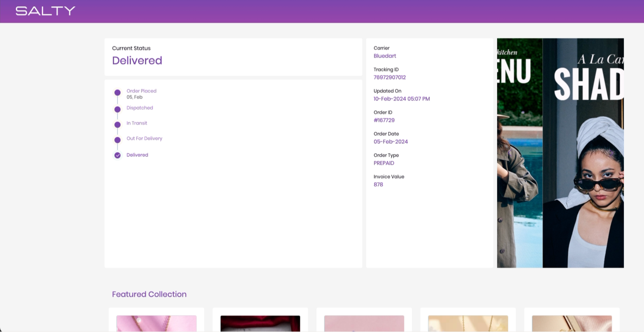This screenshot has height=332, width=644.
Task: Open the first featured product with pink image
Action: pos(156,323)
